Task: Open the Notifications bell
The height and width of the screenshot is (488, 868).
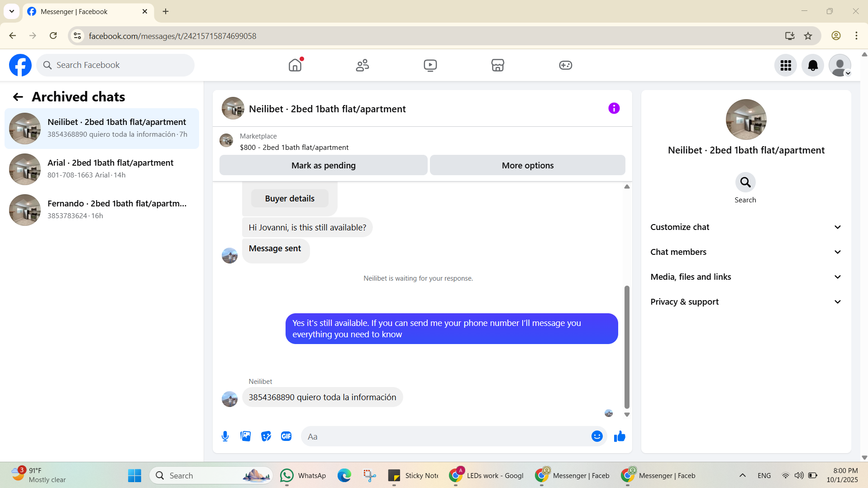Action: [813, 65]
